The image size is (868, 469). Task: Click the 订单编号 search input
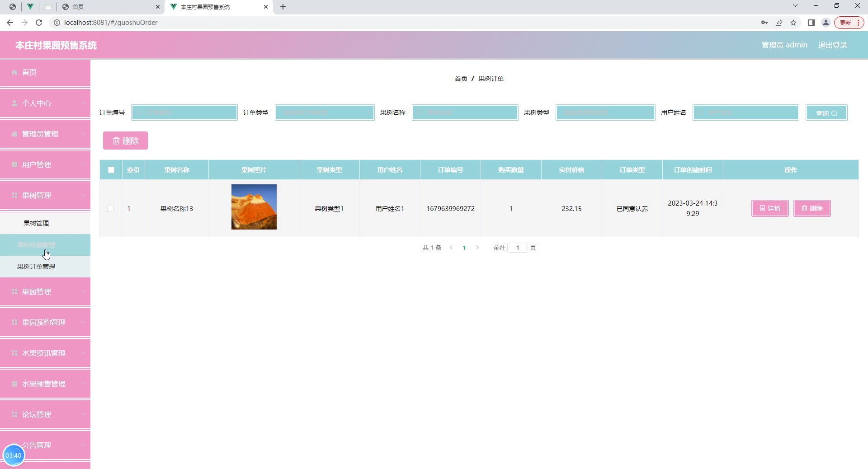[x=184, y=113]
